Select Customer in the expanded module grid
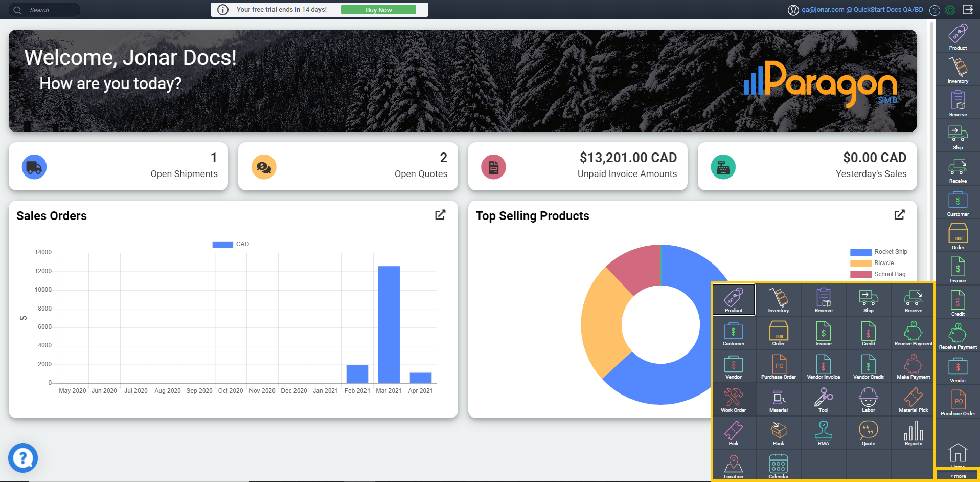Viewport: 980px width, 482px height. tap(734, 333)
